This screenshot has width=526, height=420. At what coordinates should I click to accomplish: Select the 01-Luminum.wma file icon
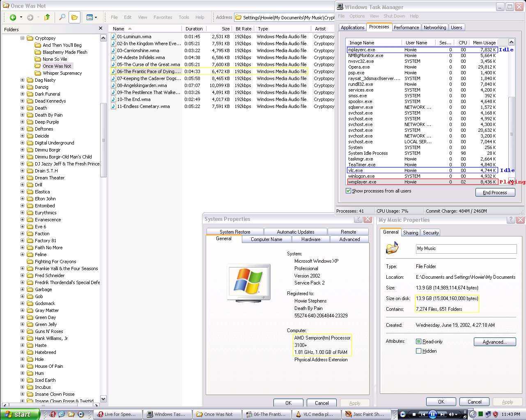[114, 37]
